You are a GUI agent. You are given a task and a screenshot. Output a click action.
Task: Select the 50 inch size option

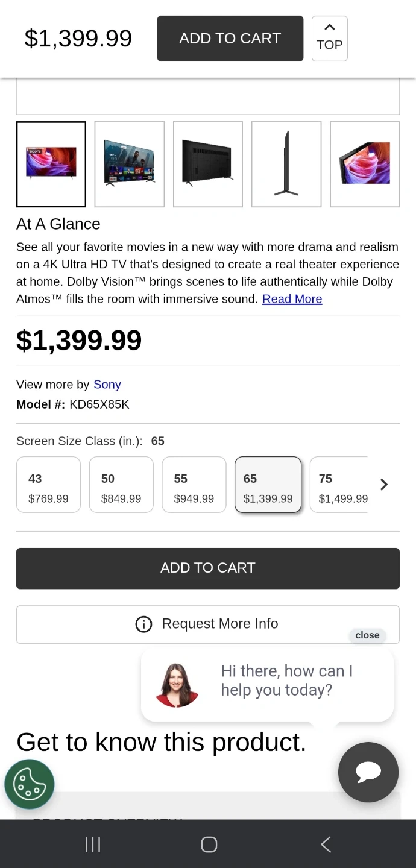pyautogui.click(x=121, y=485)
